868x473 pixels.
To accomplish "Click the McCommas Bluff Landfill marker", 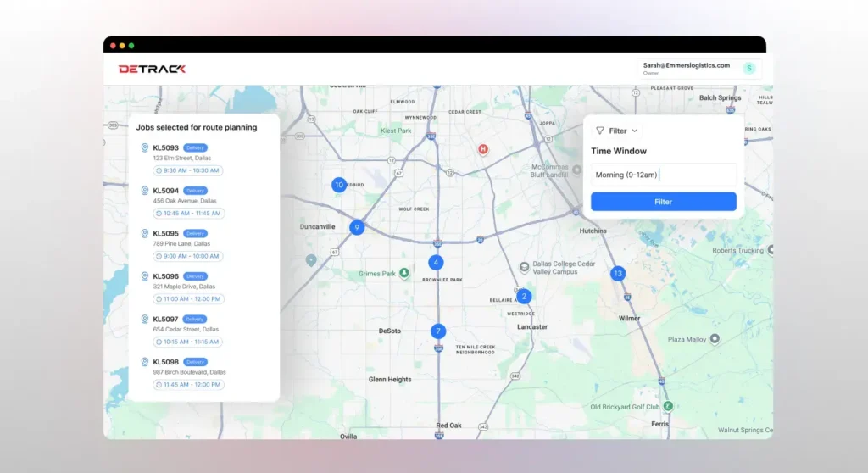I will point(576,170).
